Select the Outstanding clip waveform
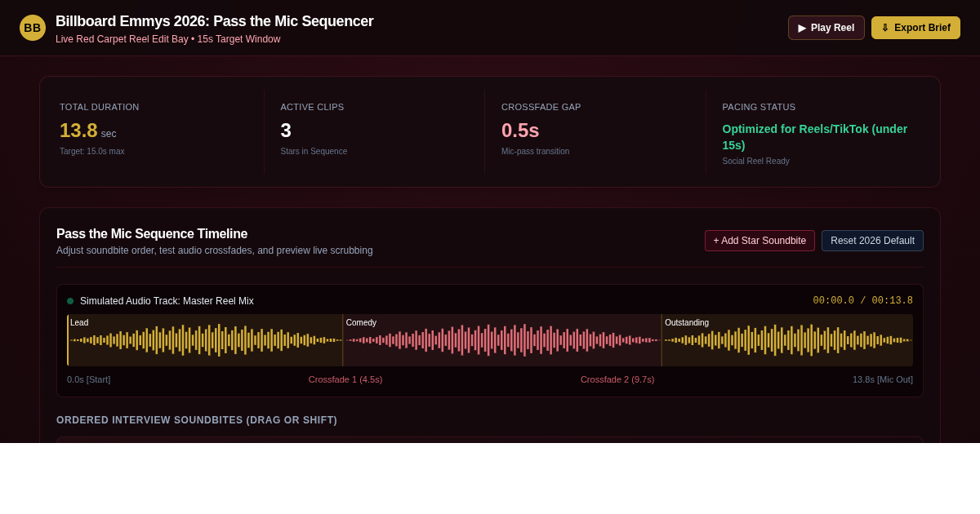980x514 pixels. click(x=787, y=340)
